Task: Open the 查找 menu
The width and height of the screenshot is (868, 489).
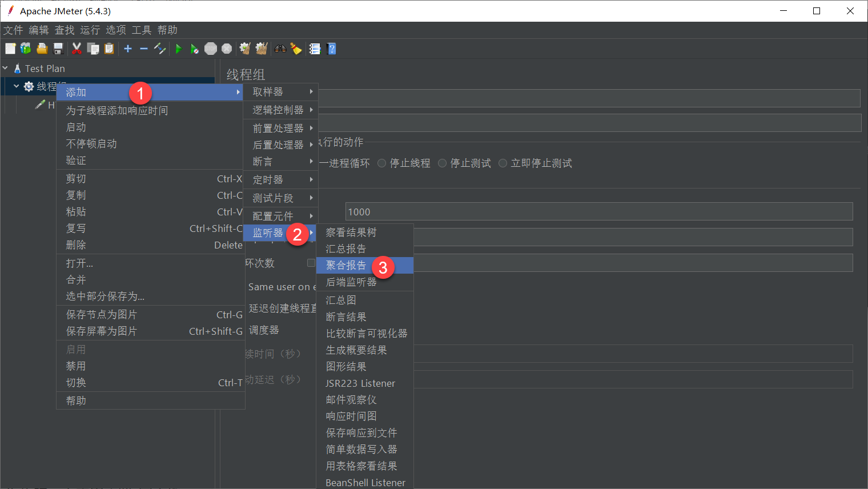Action: coord(65,30)
